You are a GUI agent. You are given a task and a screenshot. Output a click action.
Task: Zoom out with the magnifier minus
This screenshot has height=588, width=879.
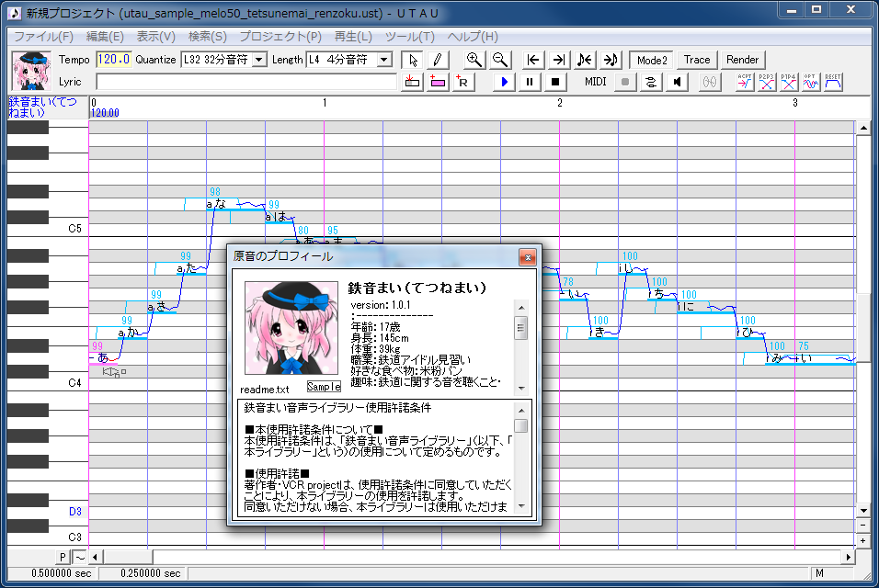click(x=499, y=60)
